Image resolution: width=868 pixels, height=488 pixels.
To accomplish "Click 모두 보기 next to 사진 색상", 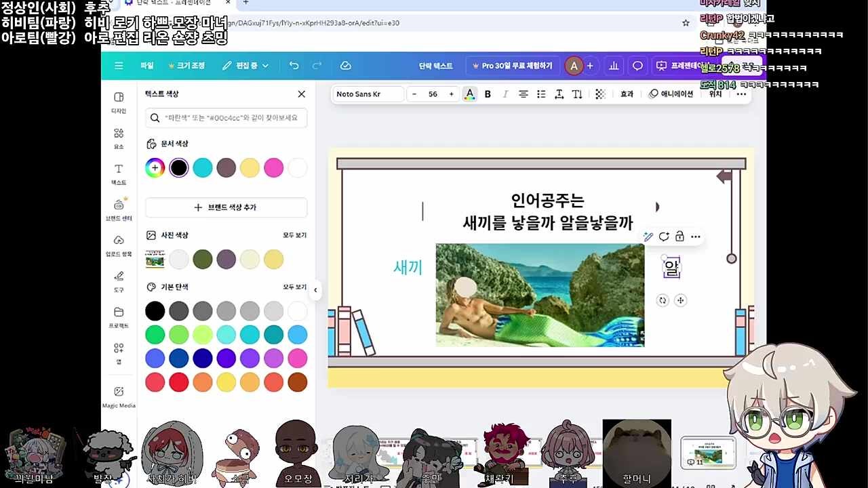I will pos(295,235).
